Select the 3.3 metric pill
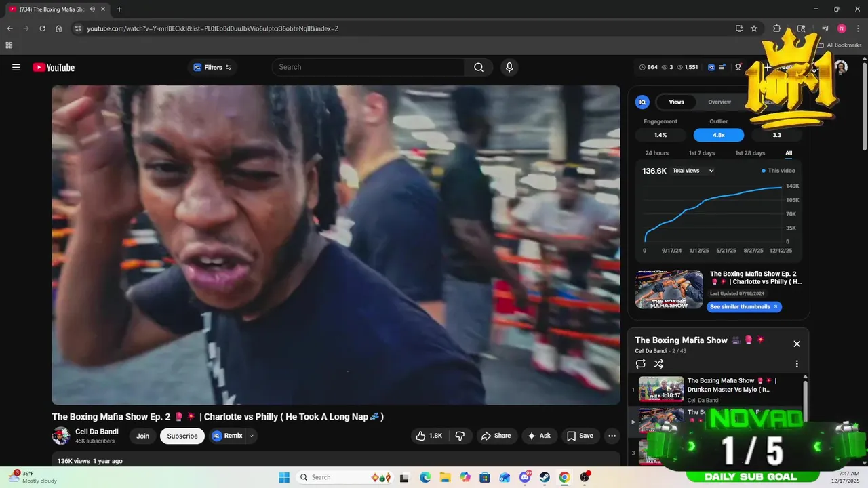868x488 pixels. click(x=777, y=135)
